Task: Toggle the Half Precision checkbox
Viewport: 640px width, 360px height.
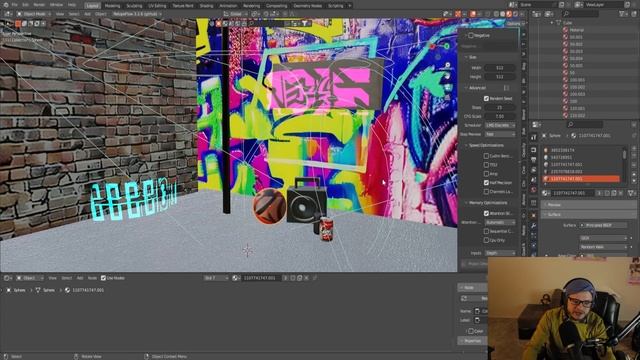Action: tap(486, 183)
